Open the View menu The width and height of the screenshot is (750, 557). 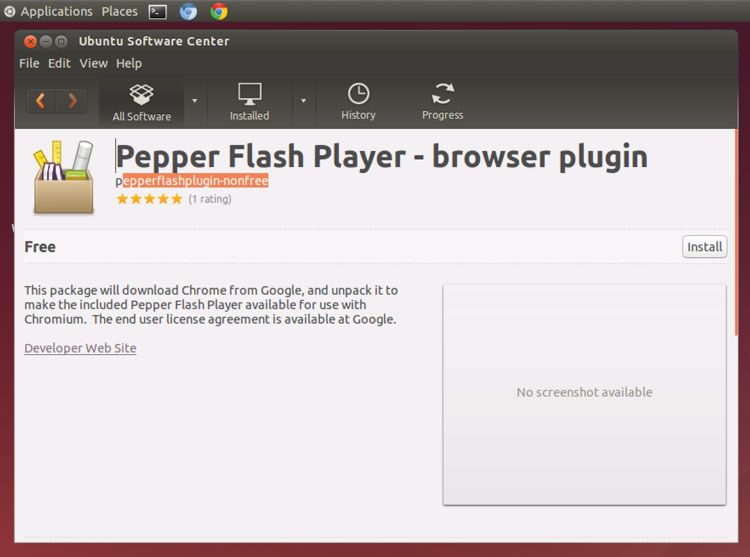click(94, 63)
